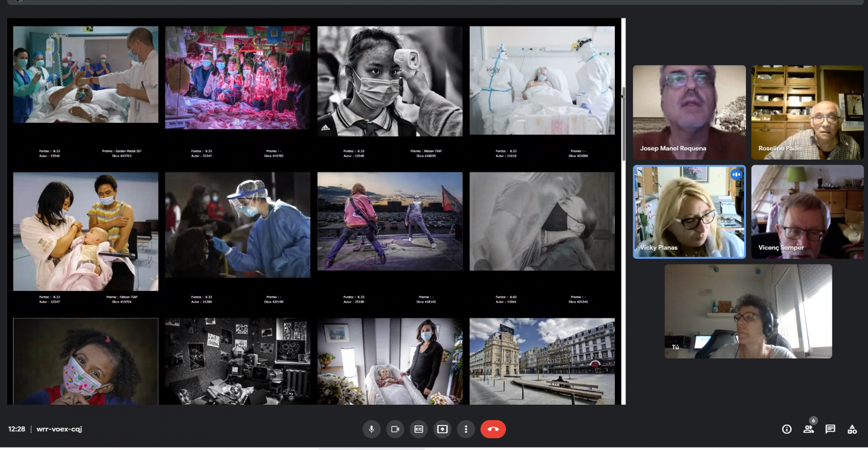Click the rooftop guitarists concert photo

pos(390,221)
